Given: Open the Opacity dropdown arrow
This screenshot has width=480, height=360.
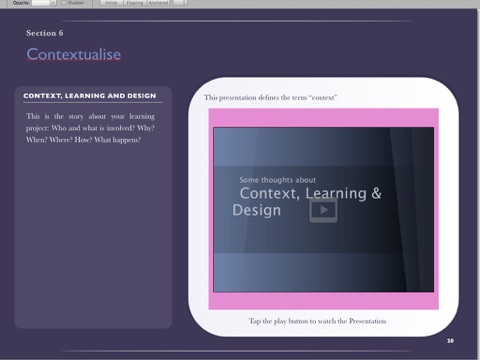Looking at the screenshot, I should click(x=53, y=3).
